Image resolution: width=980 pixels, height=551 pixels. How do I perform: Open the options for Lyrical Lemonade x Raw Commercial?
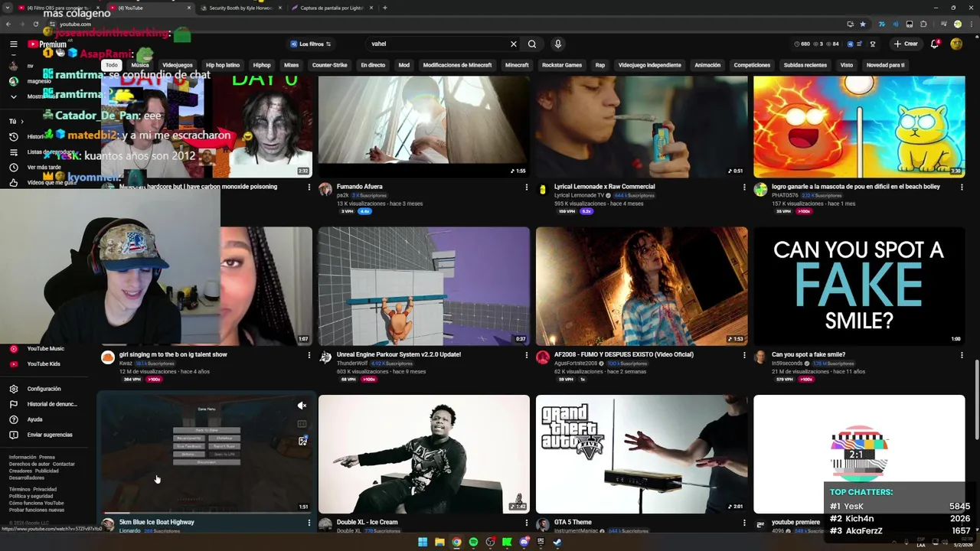pyautogui.click(x=744, y=187)
